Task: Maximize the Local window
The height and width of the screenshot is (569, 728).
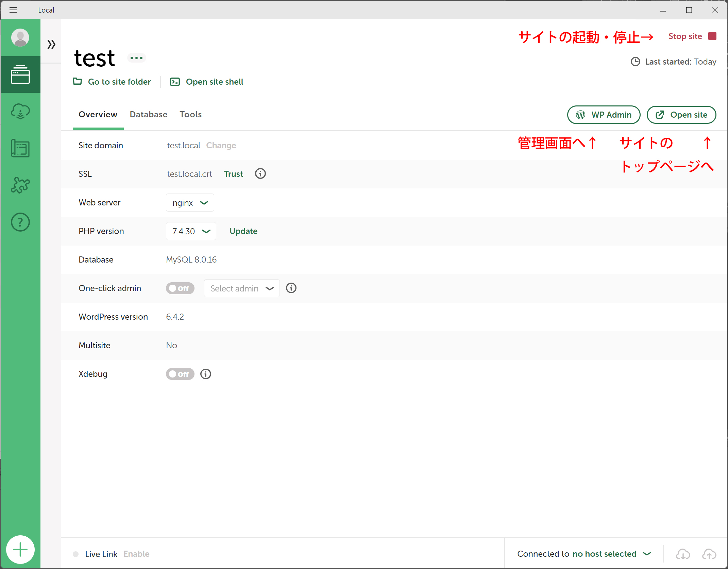Action: coord(689,10)
